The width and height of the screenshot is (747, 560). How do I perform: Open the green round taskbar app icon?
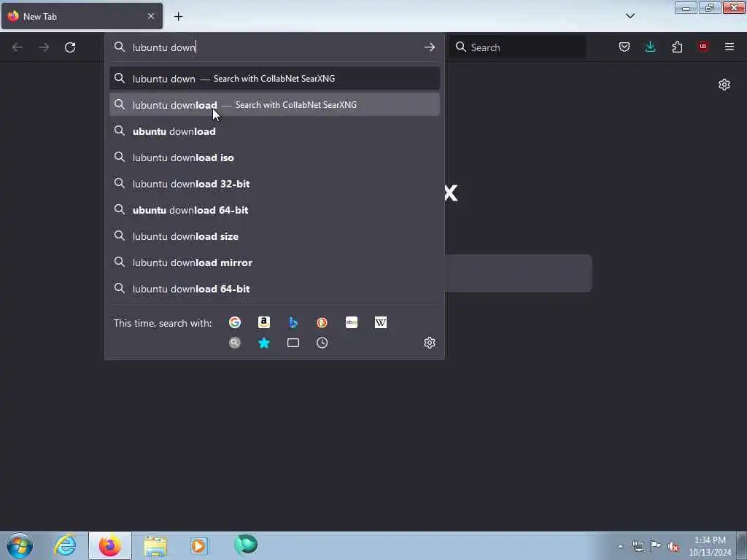pyautogui.click(x=246, y=545)
